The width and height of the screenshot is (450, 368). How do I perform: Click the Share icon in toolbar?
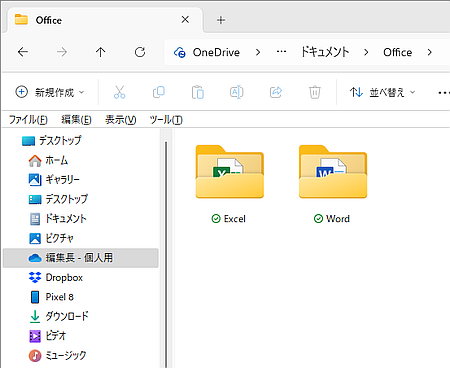pos(276,92)
